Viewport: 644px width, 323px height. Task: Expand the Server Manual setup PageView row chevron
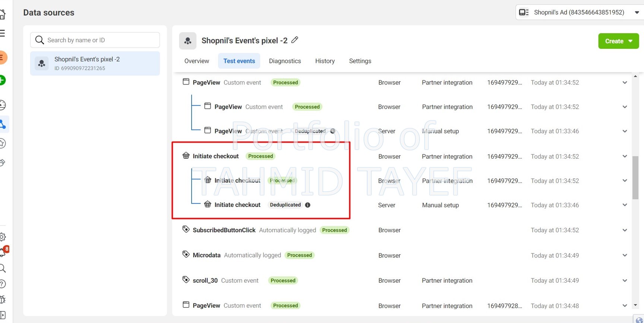[x=625, y=131]
